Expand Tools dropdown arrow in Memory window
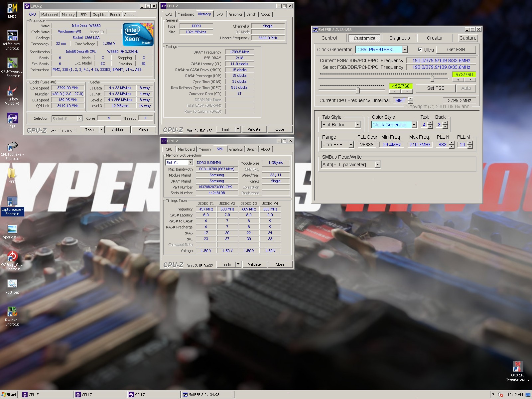This screenshot has height=399, width=532. pos(238,129)
